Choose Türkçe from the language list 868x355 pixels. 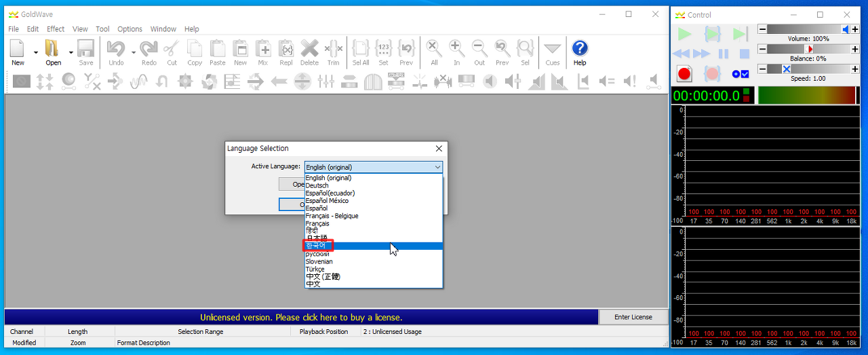(x=374, y=269)
